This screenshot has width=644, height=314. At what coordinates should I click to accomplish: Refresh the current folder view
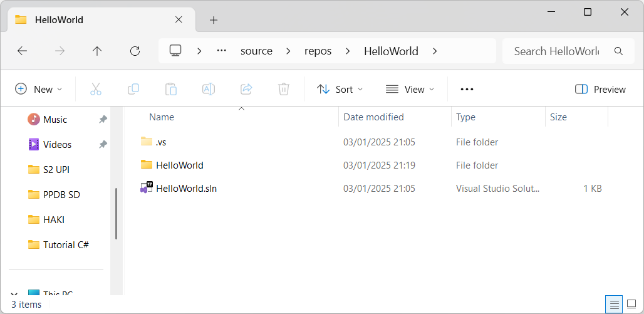pyautogui.click(x=134, y=51)
